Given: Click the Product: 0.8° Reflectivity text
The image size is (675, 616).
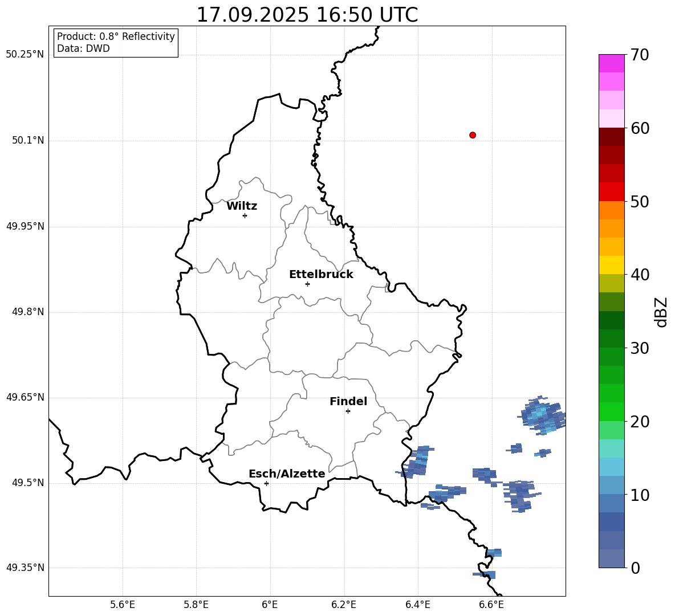Looking at the screenshot, I should pyautogui.click(x=116, y=36).
